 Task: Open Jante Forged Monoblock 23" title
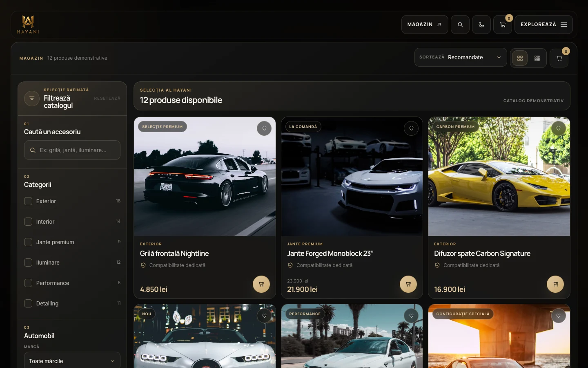point(330,254)
